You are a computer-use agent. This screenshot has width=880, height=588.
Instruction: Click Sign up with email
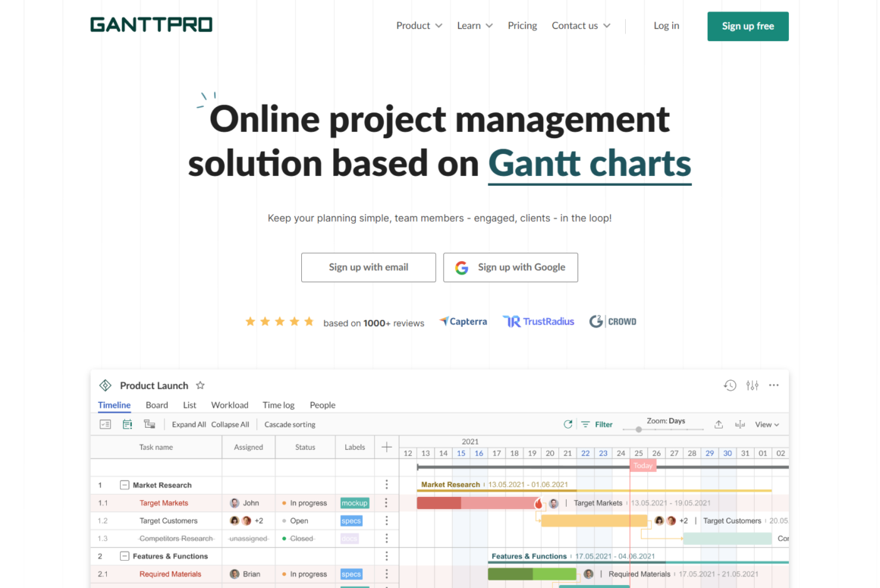point(369,267)
